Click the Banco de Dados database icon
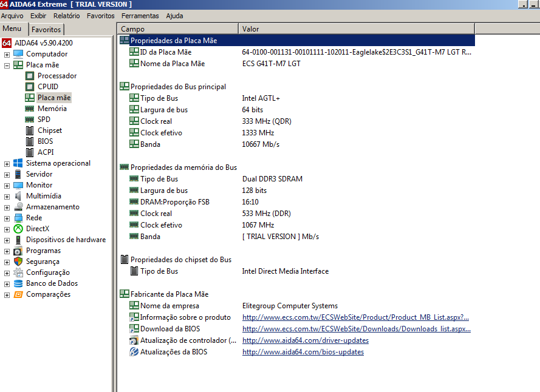 pos(18,283)
